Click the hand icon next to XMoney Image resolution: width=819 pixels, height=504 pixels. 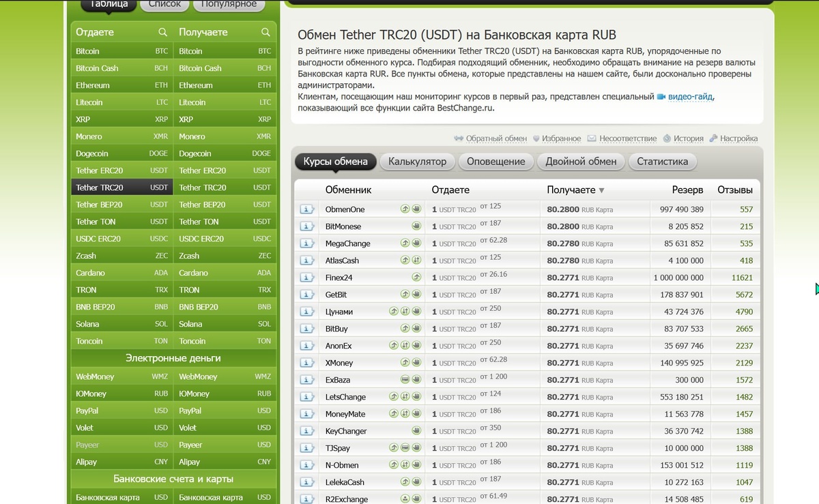(416, 363)
